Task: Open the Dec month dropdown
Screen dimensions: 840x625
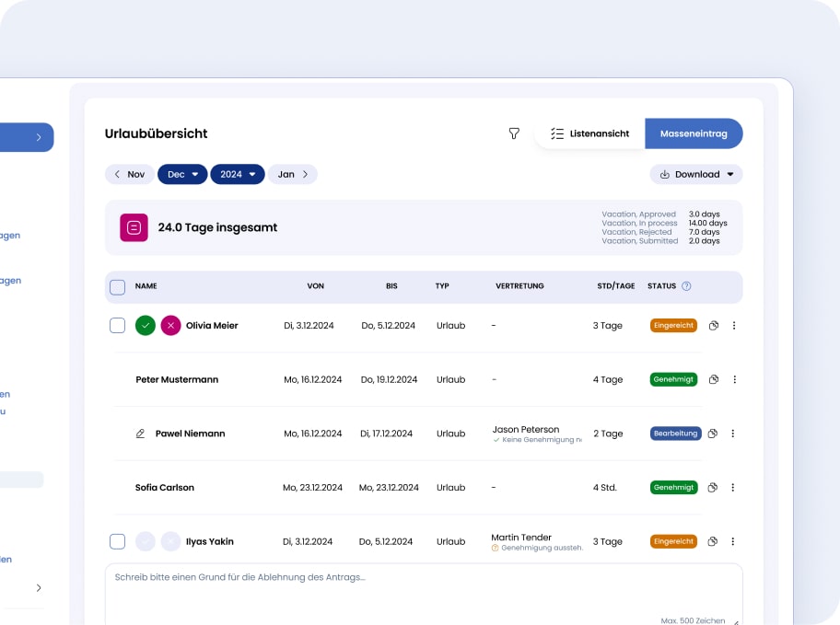Action: tap(182, 174)
